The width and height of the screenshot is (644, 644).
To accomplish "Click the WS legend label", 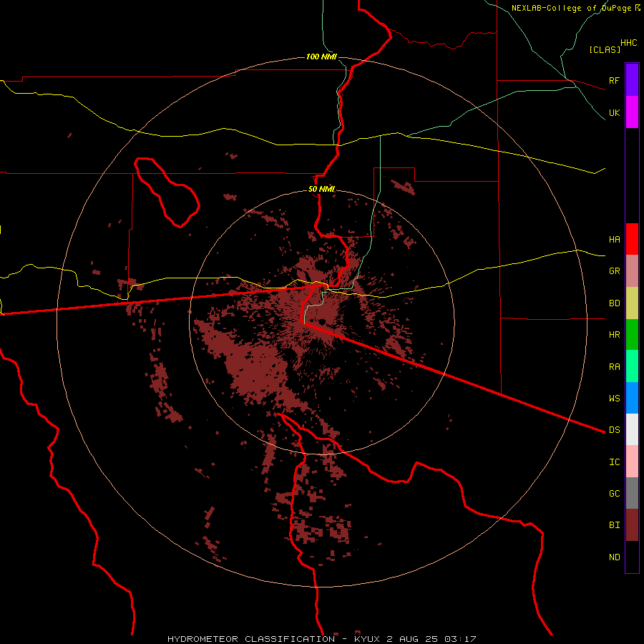I will [x=614, y=399].
